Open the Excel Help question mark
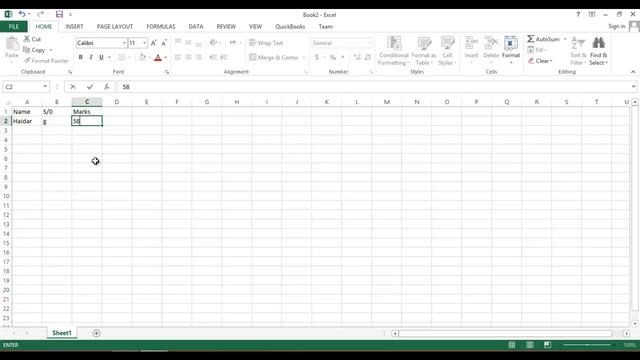Viewport: 640px width, 360px height. (x=578, y=14)
